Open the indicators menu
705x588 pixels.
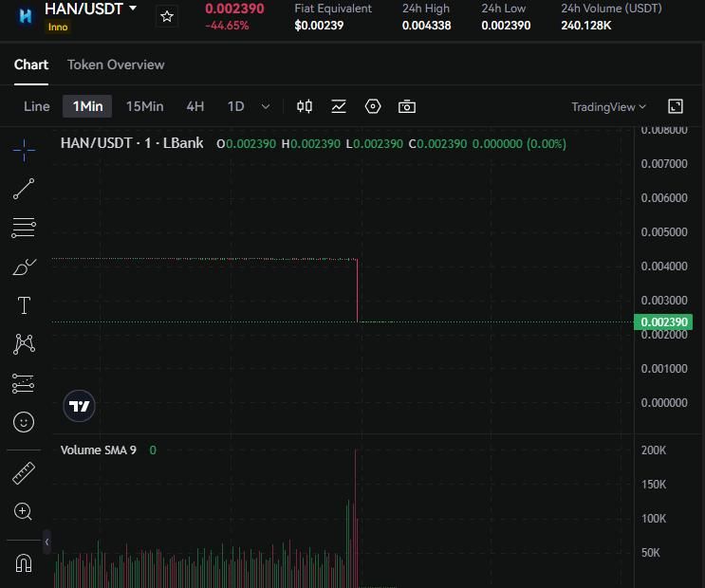tap(339, 106)
